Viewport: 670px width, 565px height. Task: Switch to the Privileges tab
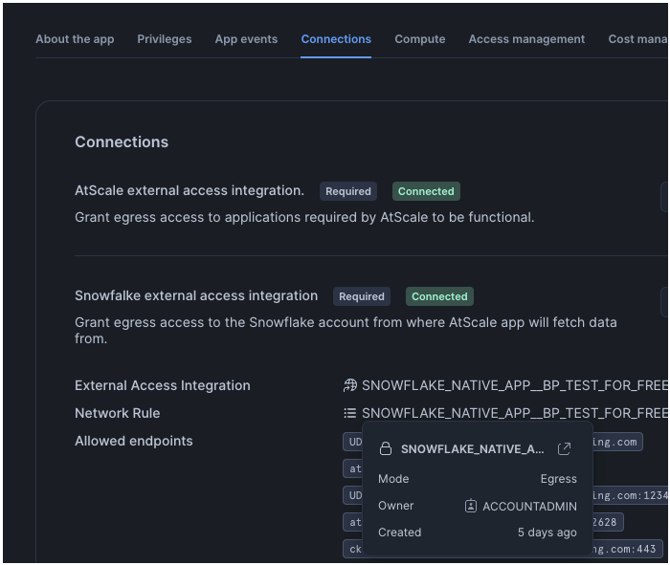165,39
